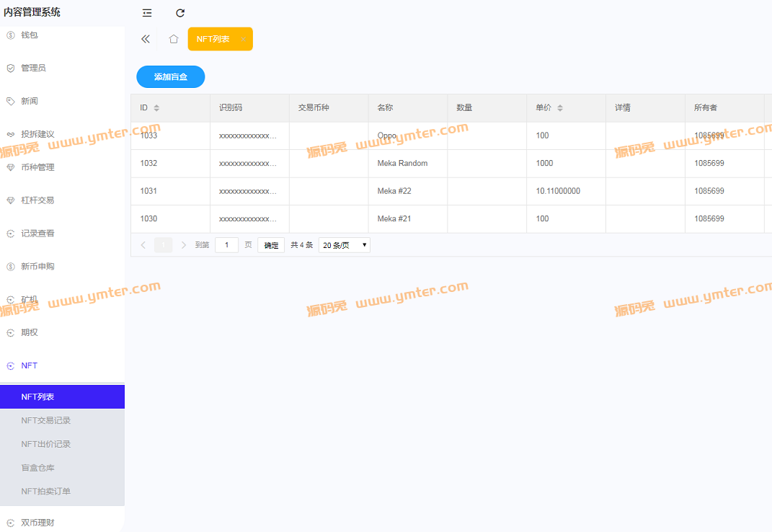Click the 双币理财 sidebar icon
Viewport: 772px width, 532px height.
pos(10,523)
